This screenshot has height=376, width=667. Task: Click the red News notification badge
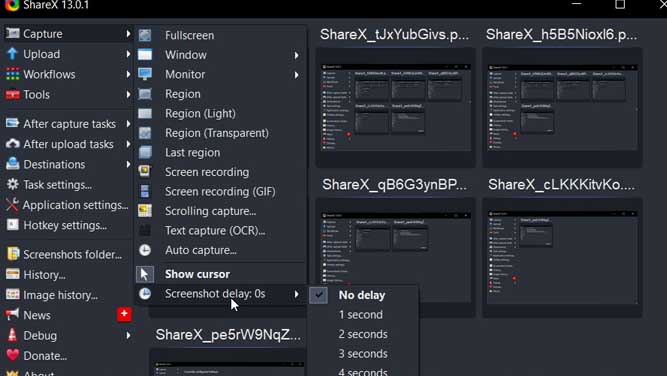[x=124, y=314]
